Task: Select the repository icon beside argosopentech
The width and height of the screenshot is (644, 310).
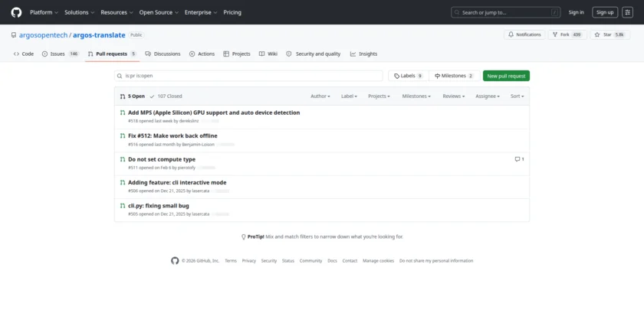Action: 14,35
